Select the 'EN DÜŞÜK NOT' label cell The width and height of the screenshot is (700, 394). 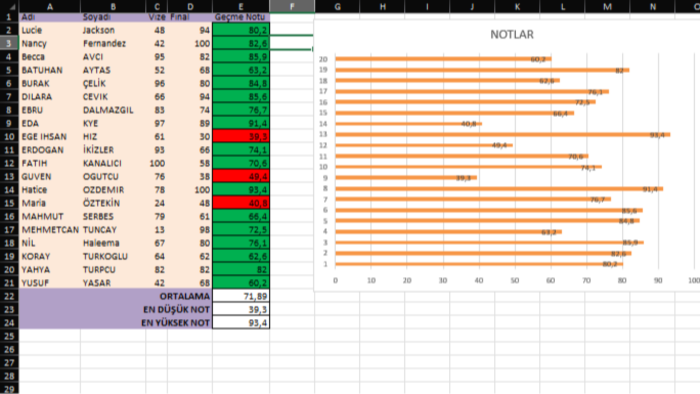pos(116,309)
